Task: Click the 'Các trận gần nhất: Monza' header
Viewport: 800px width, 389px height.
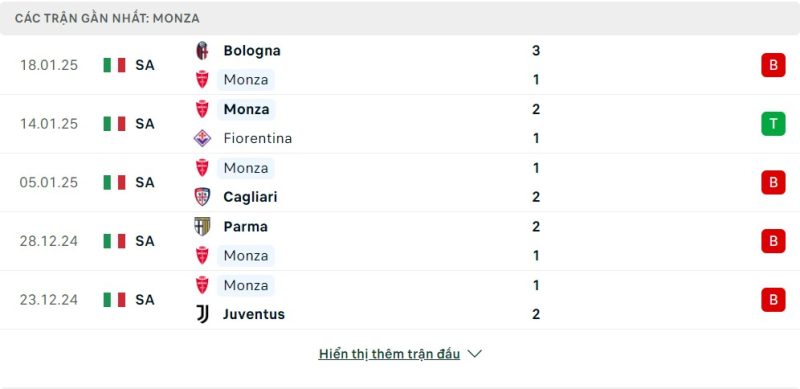Action: click(107, 19)
